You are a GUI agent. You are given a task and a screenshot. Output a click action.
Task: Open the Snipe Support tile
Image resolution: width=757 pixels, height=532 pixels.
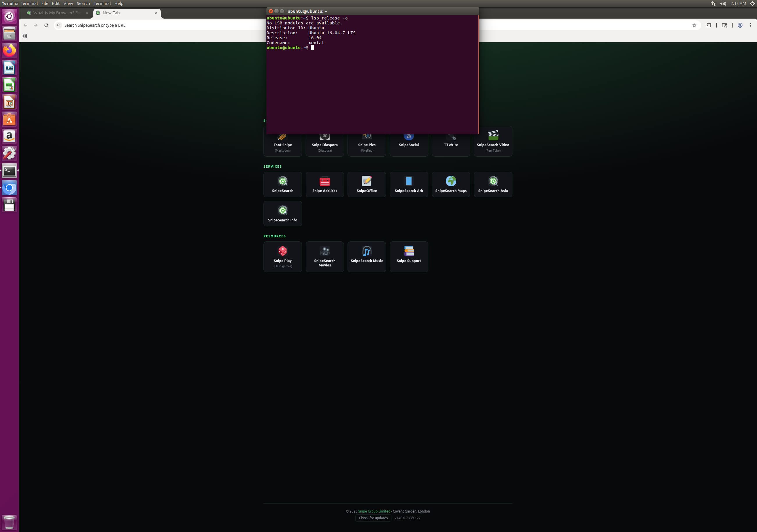click(409, 257)
